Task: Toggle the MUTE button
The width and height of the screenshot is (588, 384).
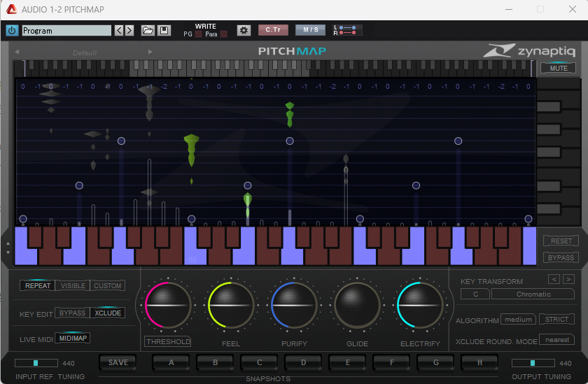Action: 559,68
